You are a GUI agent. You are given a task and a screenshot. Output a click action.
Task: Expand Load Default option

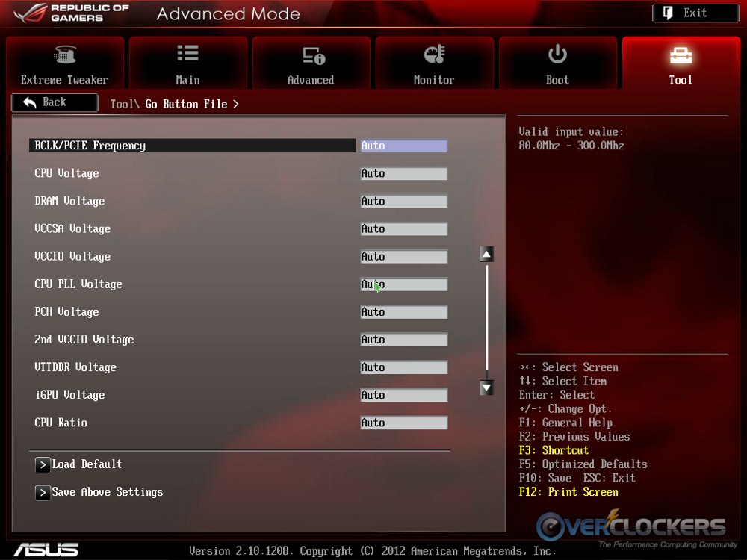pyautogui.click(x=43, y=465)
